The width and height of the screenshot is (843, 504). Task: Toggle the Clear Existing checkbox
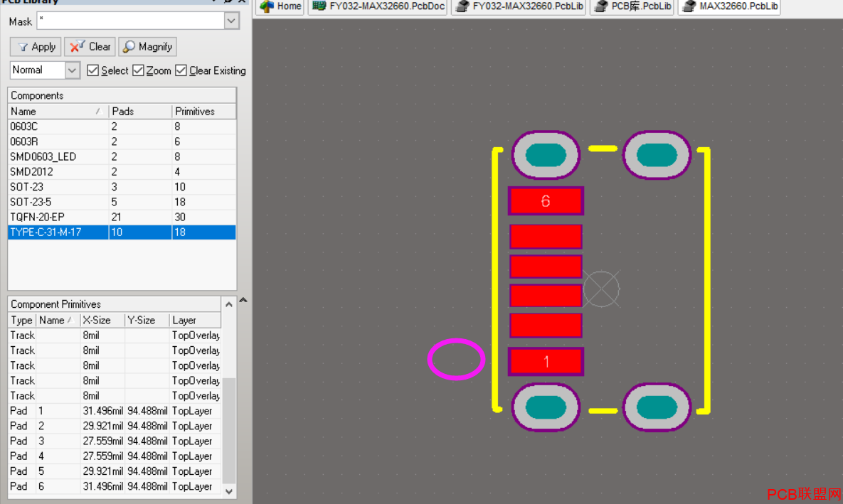pos(181,70)
